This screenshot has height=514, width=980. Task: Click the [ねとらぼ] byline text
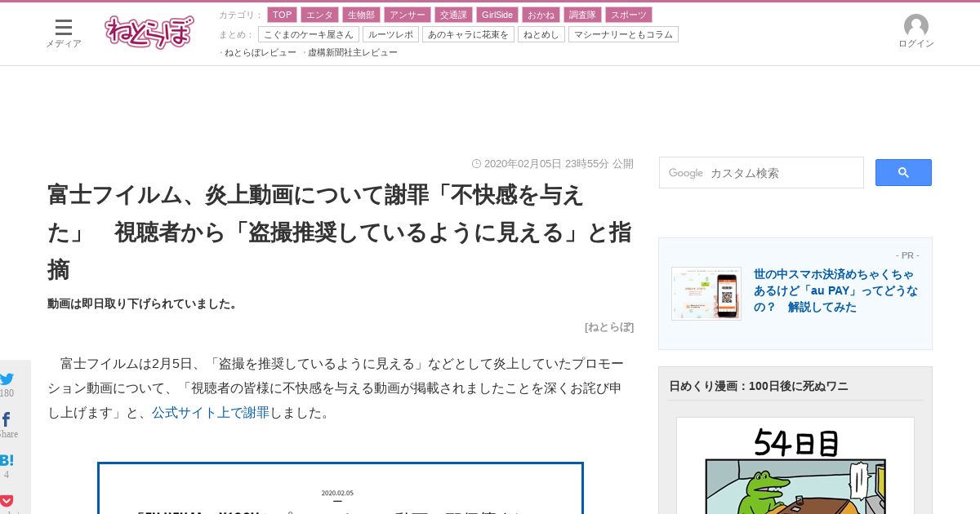[609, 327]
